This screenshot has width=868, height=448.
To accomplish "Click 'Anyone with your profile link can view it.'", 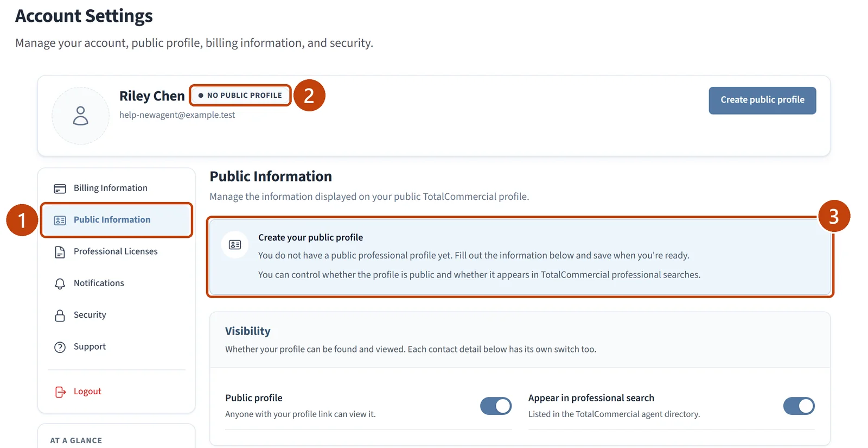I will [x=301, y=414].
